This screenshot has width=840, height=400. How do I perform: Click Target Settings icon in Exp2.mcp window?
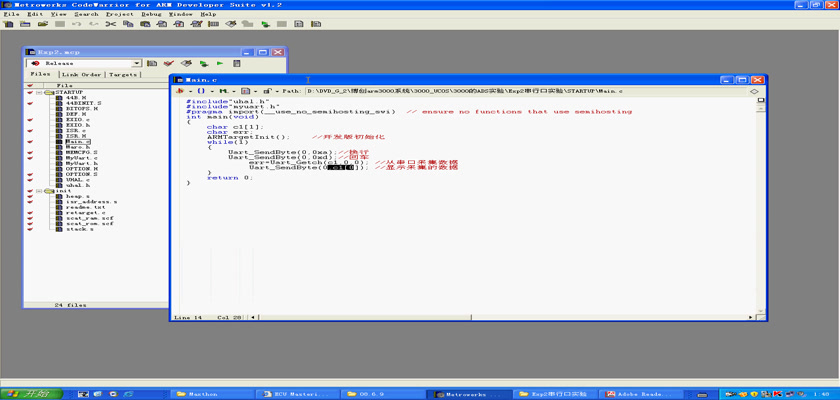pyautogui.click(x=152, y=63)
